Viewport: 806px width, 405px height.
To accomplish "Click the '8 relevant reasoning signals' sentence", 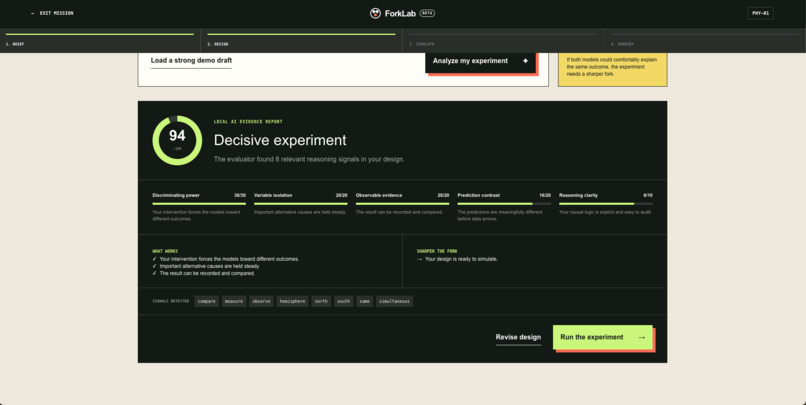I will tap(309, 160).
